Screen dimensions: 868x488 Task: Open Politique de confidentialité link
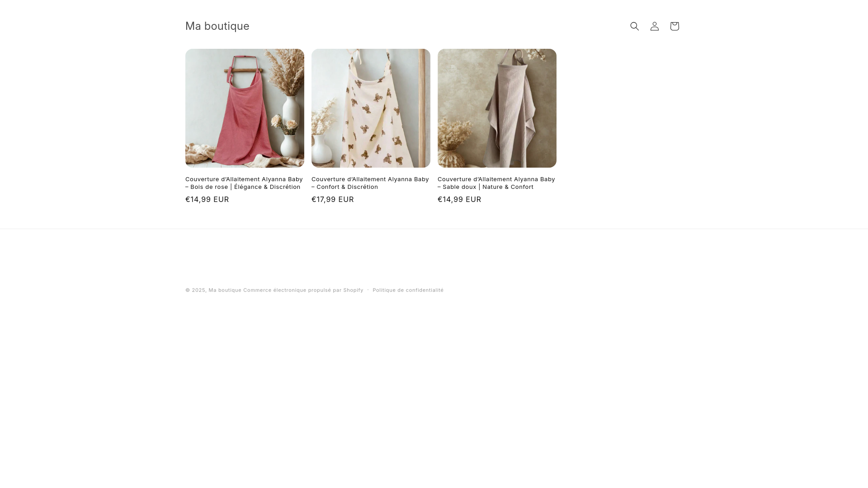point(408,290)
